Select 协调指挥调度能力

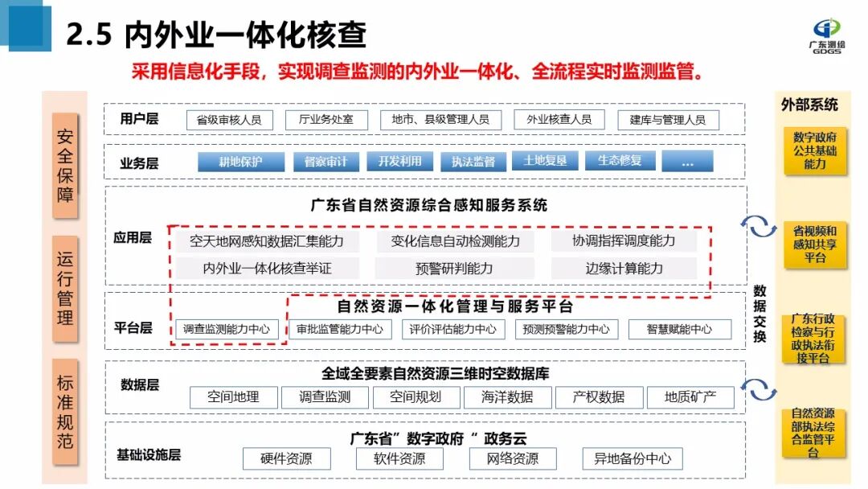click(624, 241)
